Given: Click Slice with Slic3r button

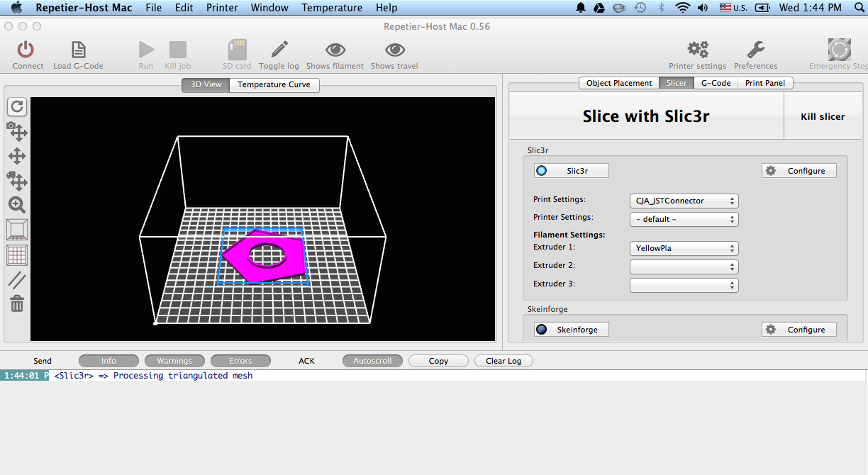Looking at the screenshot, I should click(x=646, y=116).
